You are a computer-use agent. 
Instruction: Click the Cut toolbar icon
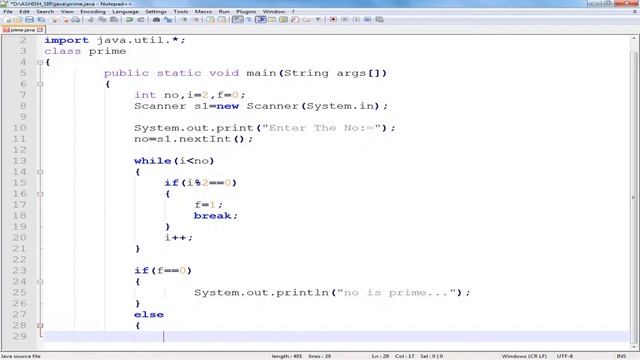click(x=91, y=20)
